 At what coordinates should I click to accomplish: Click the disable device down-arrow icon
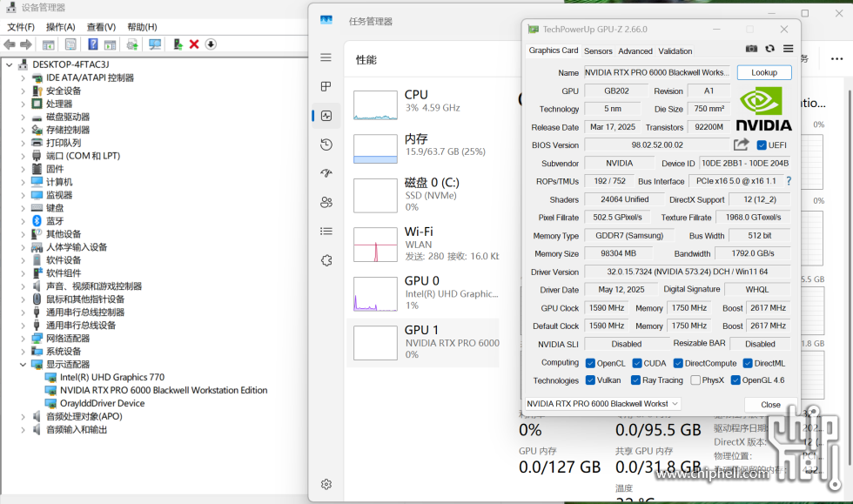[x=211, y=44]
